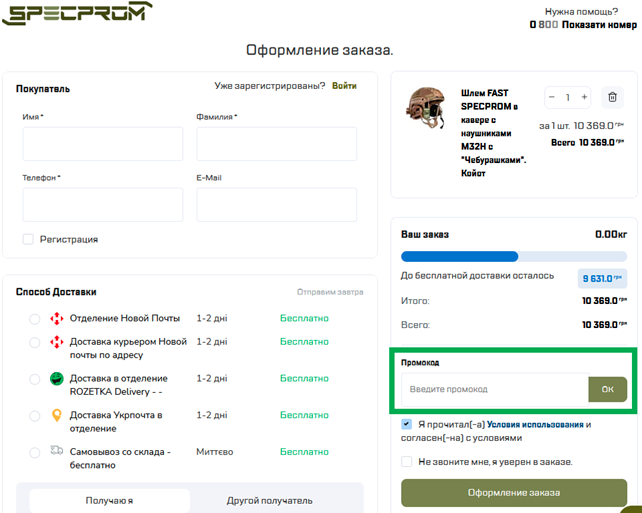The image size is (642, 513).
Task: Select Отделение Новой Почты delivery radio
Action: (35, 319)
